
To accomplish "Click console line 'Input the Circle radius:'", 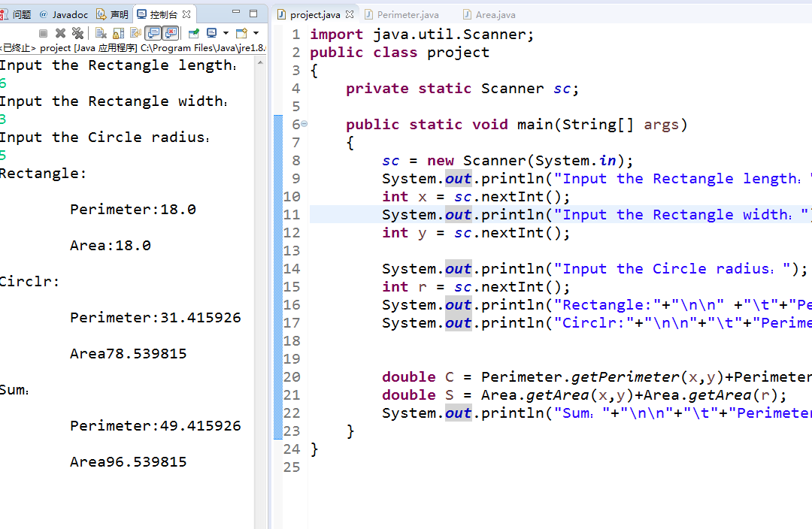I will [105, 138].
